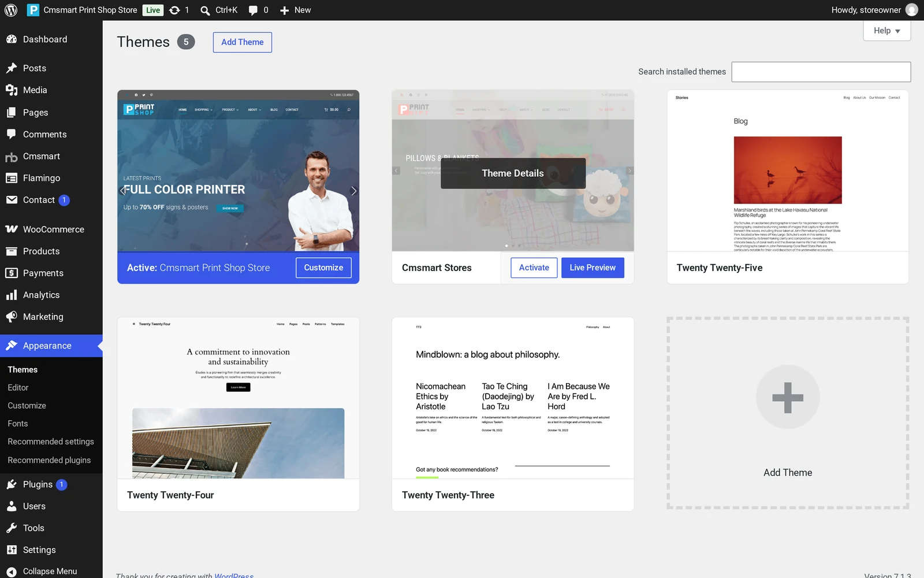Click the Contact envelope icon

pyautogui.click(x=12, y=200)
